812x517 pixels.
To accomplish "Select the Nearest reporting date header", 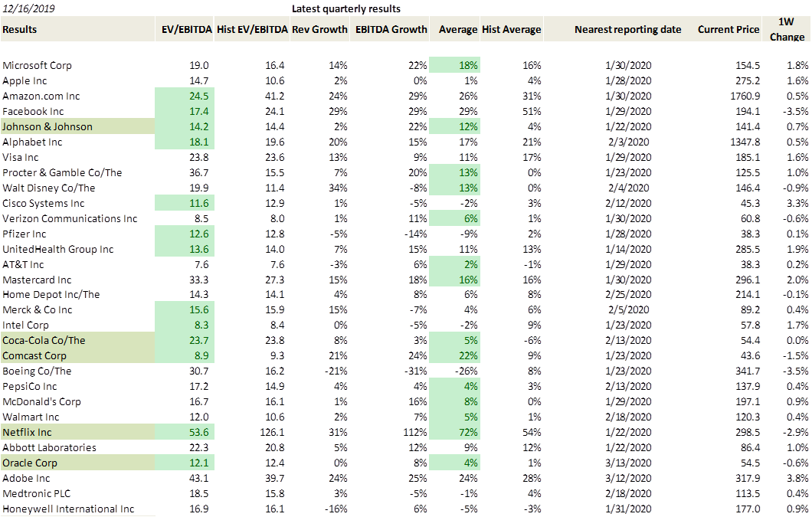I will tap(627, 29).
